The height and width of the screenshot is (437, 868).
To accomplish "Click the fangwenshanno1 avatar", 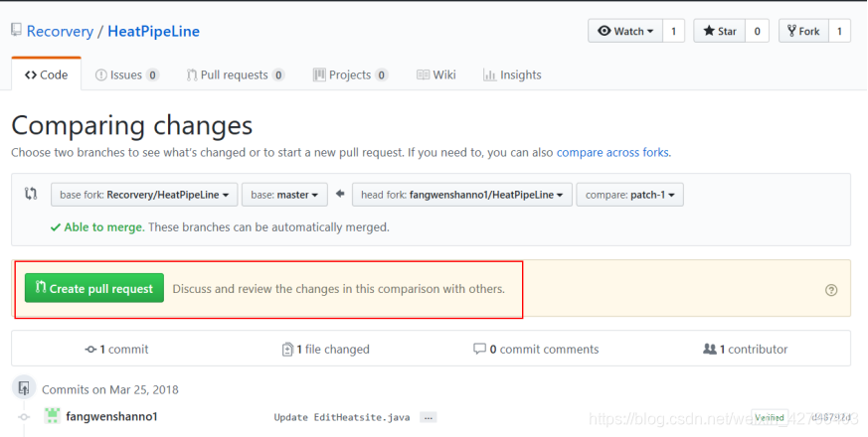I will tap(52, 416).
